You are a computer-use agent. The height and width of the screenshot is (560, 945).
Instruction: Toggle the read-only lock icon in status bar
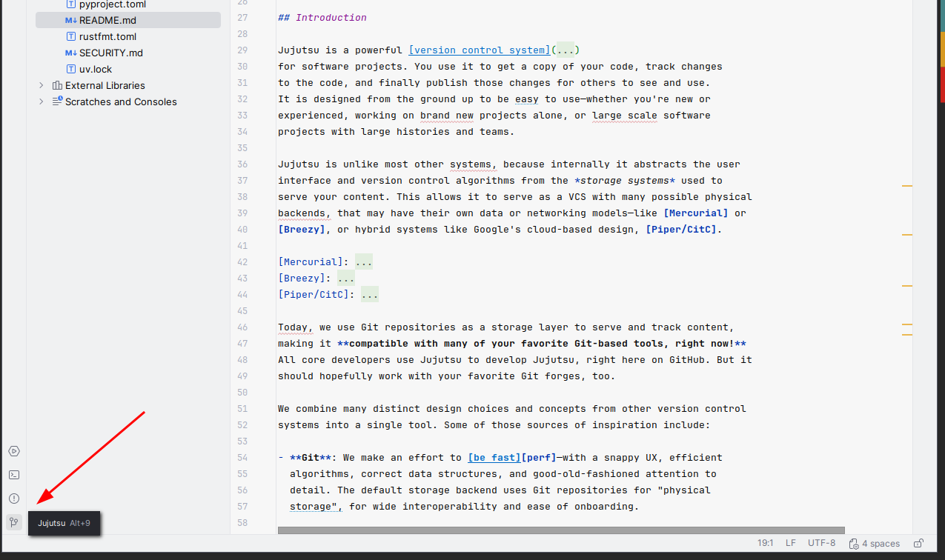tap(918, 543)
